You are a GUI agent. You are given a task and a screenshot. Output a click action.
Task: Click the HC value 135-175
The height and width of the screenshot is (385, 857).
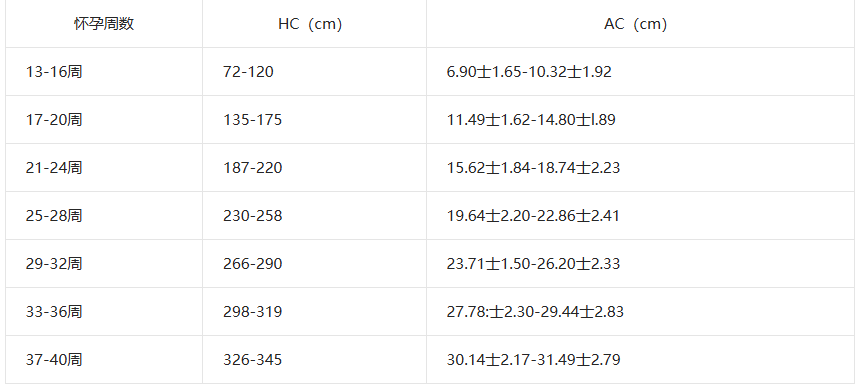click(x=253, y=120)
